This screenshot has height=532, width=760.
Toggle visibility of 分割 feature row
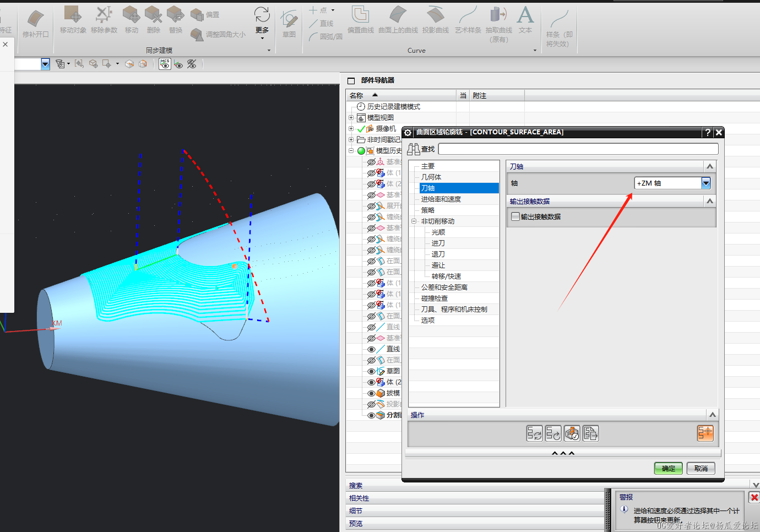click(371, 415)
